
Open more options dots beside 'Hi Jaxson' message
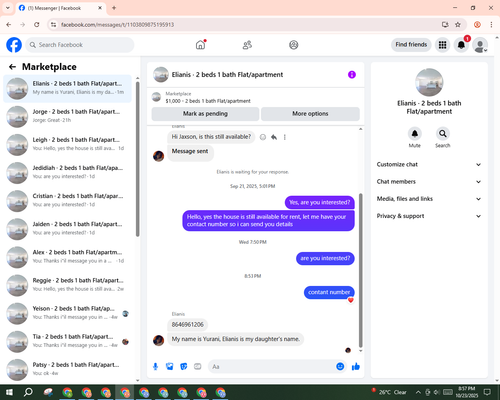(285, 137)
